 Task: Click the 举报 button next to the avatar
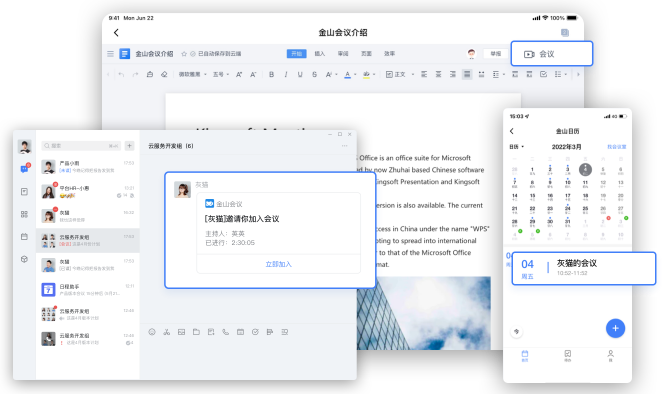[495, 54]
